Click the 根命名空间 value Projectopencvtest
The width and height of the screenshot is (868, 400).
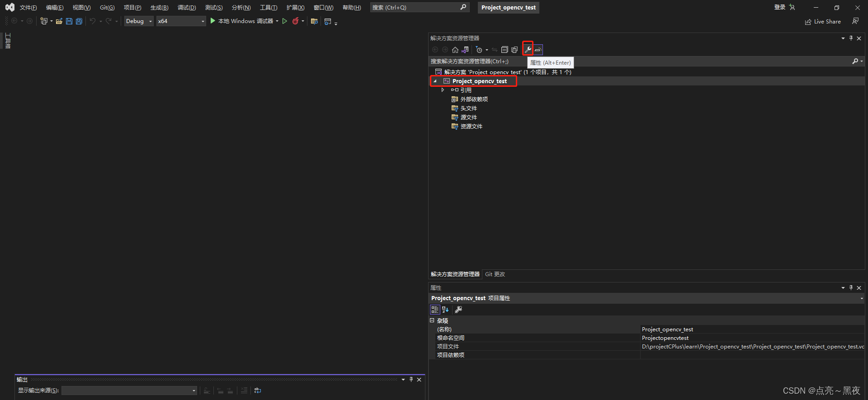(665, 338)
